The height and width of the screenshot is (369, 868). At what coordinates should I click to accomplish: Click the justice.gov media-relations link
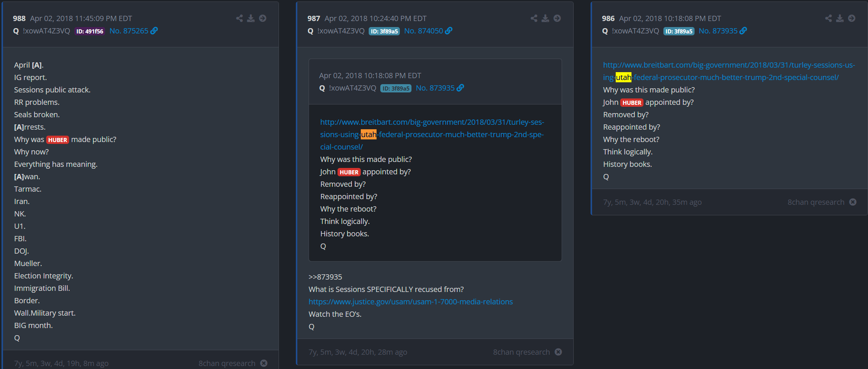coord(410,302)
